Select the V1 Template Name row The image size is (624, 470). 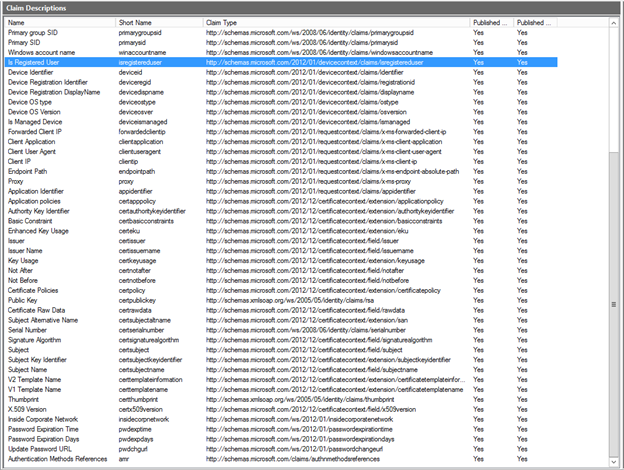point(281,390)
